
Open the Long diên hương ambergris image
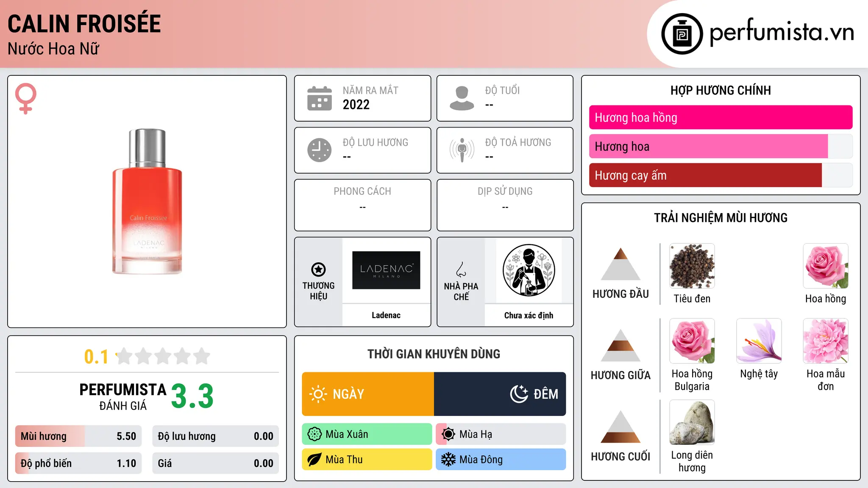click(692, 422)
